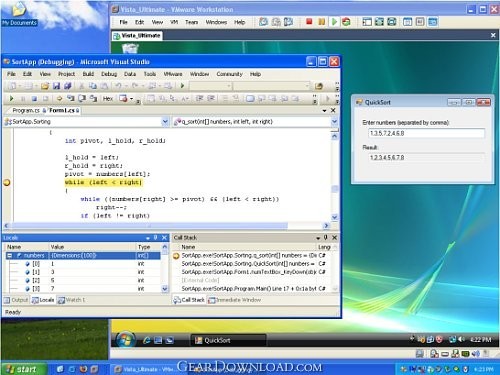Image resolution: width=500 pixels, height=375 pixels.
Task: Click the VMware Reset icon
Action: coord(346,22)
